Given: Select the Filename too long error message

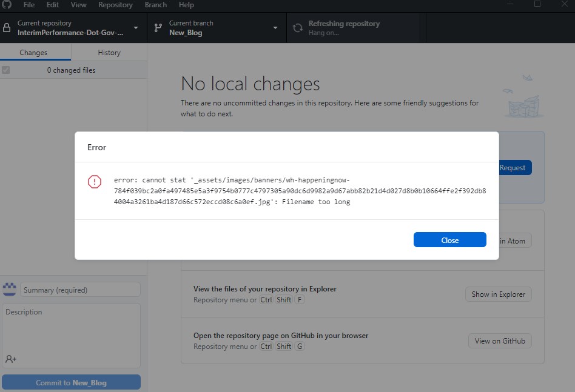Looking at the screenshot, I should click(300, 191).
